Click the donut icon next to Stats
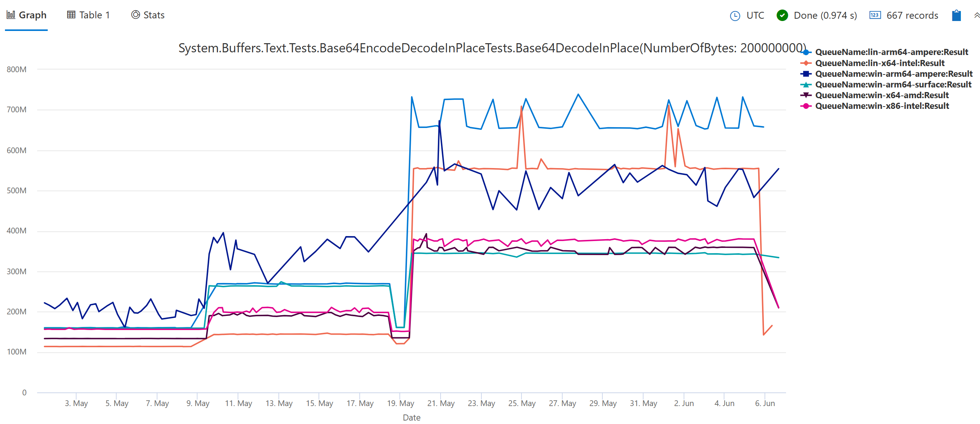Viewport: 980px width, 424px height. pos(135,15)
